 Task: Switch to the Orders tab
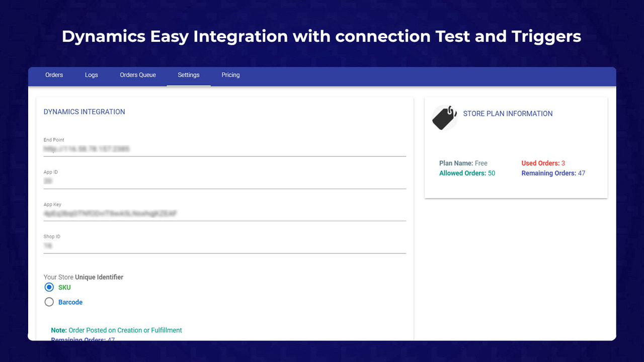pyautogui.click(x=54, y=75)
